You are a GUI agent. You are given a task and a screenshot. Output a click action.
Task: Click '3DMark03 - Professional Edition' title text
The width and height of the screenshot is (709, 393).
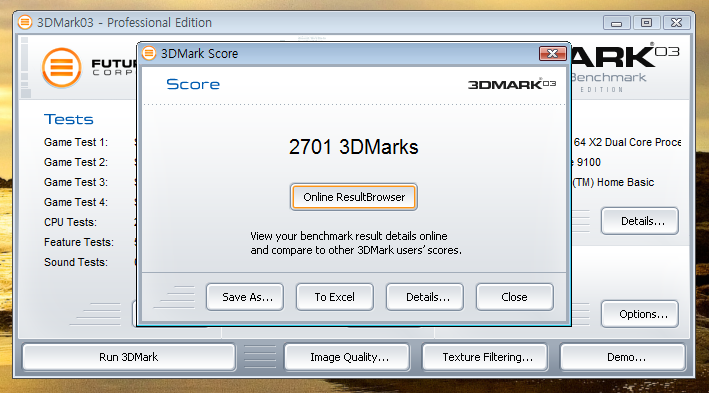pos(124,22)
